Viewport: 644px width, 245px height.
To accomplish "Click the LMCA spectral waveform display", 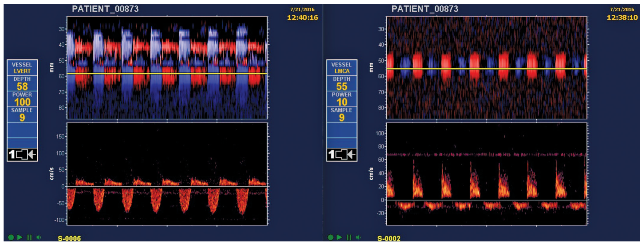I will coord(487,174).
